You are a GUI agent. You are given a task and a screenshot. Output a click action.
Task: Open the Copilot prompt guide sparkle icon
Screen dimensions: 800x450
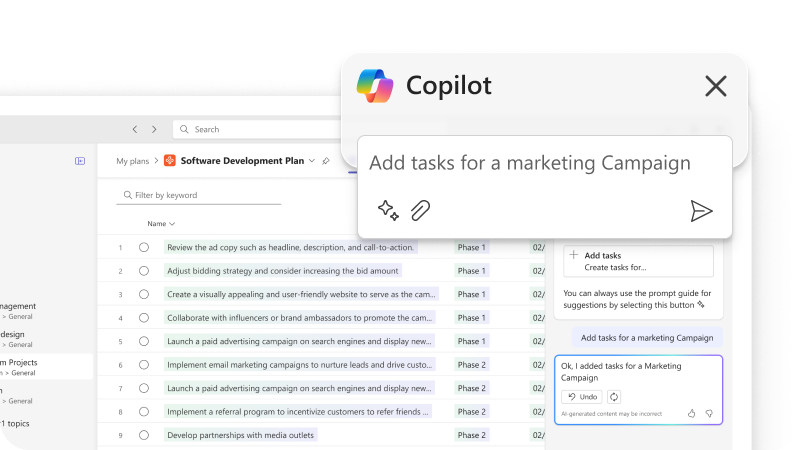point(388,210)
